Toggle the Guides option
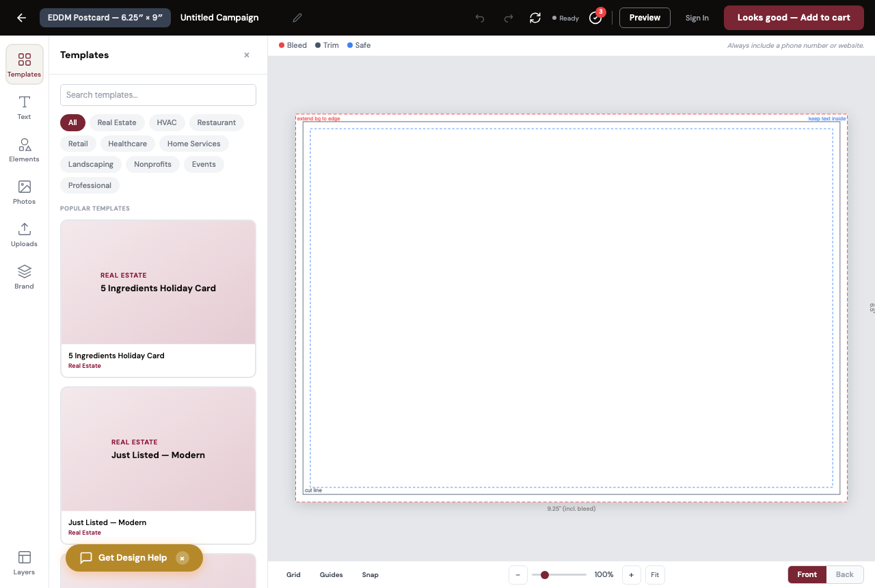The width and height of the screenshot is (875, 588). coord(332,575)
